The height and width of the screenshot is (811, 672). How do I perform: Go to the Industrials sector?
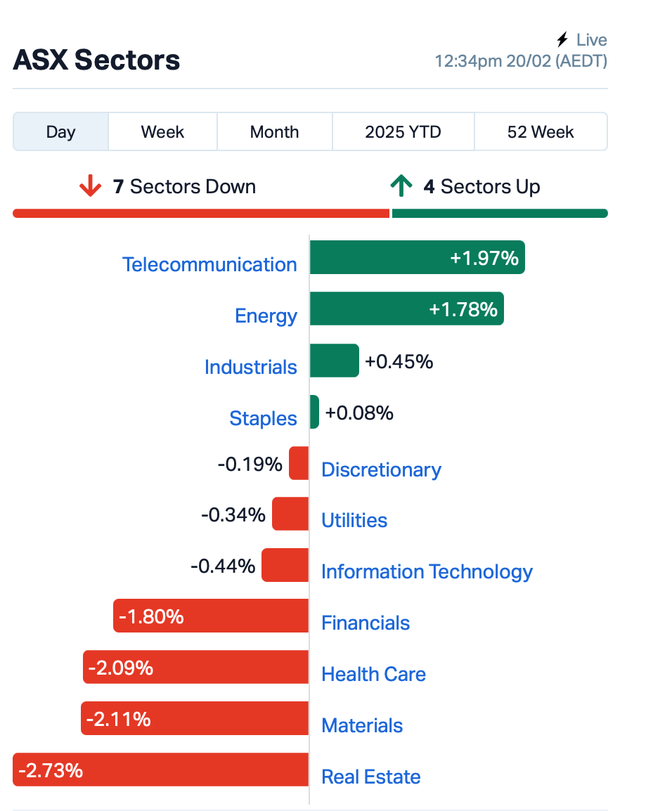click(x=250, y=368)
